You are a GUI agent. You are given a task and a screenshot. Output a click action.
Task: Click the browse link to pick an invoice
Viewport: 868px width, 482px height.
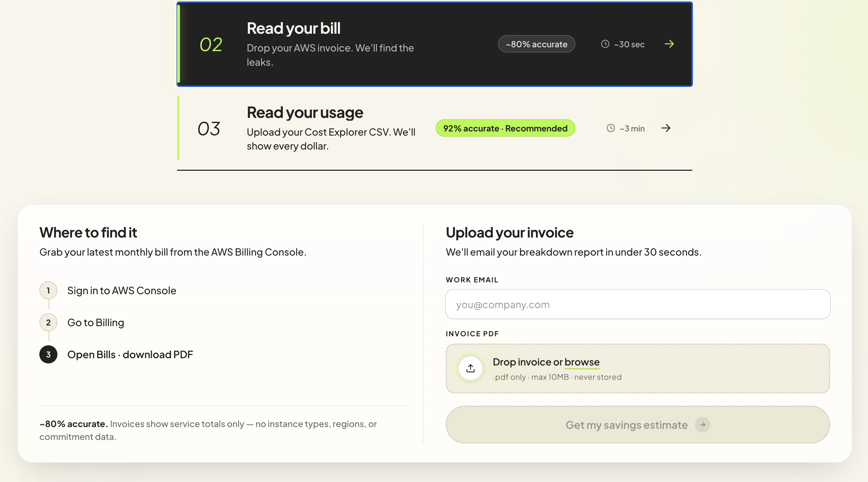(582, 362)
